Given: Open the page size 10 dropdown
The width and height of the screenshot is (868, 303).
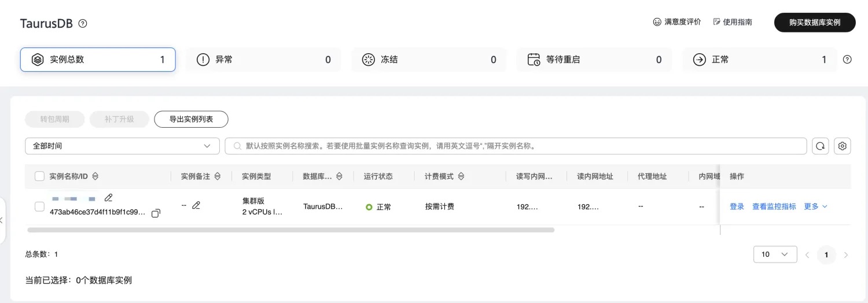Looking at the screenshot, I should pos(775,254).
